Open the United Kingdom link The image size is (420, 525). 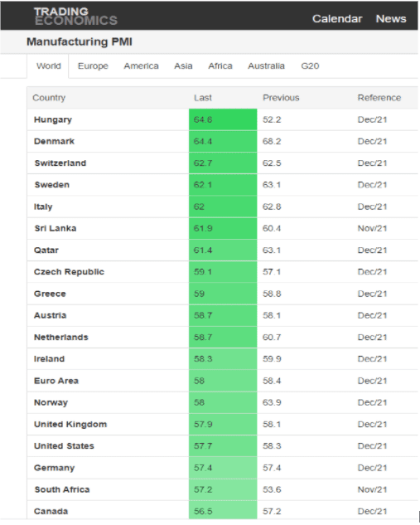click(70, 424)
